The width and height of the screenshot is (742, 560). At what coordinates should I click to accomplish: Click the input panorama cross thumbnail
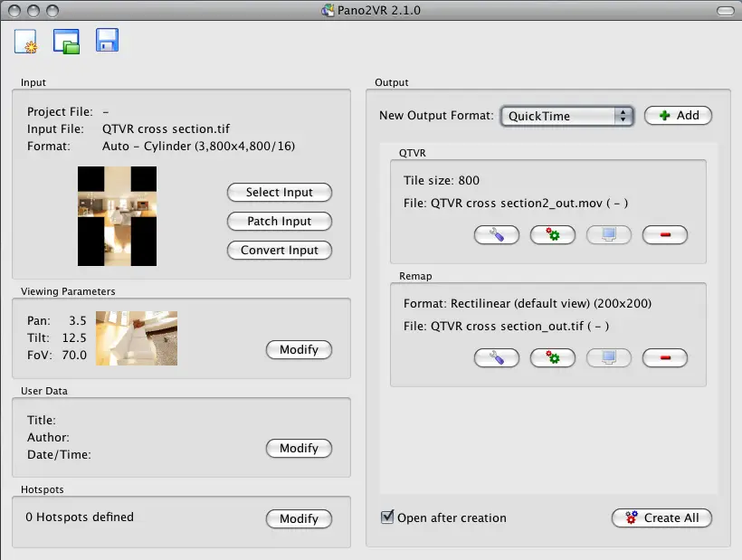click(117, 215)
